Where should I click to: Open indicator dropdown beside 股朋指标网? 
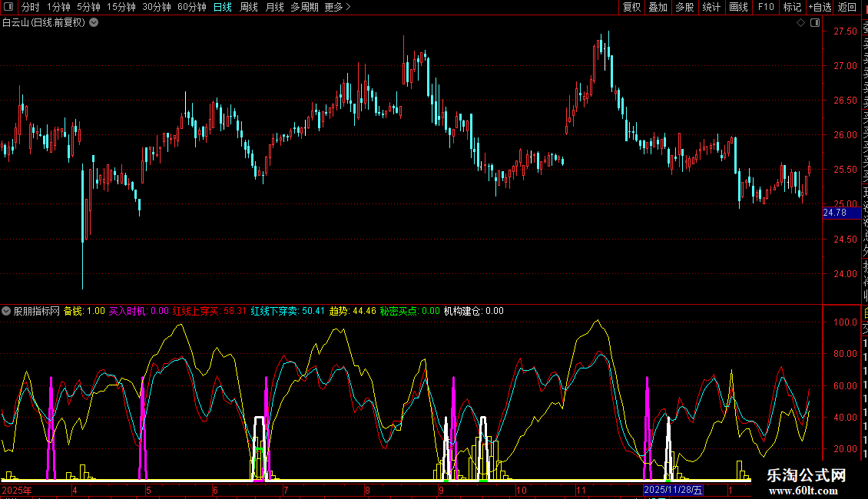[6, 311]
